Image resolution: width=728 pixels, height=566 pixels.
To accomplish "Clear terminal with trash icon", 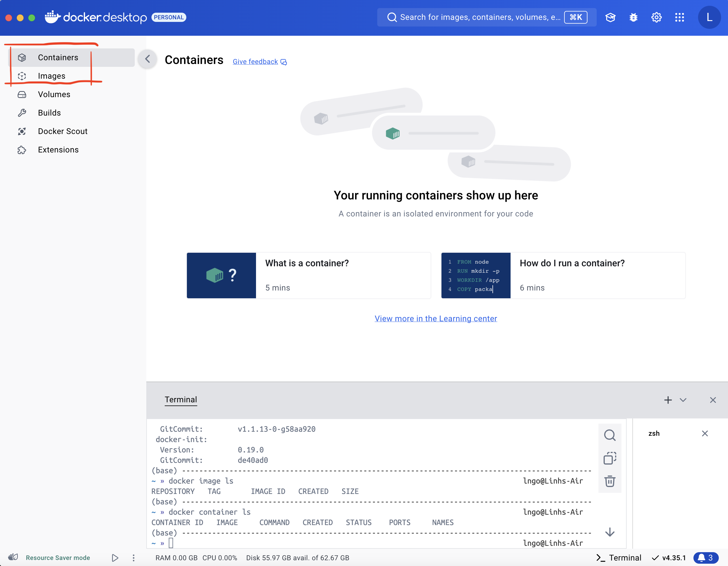I will tap(610, 481).
